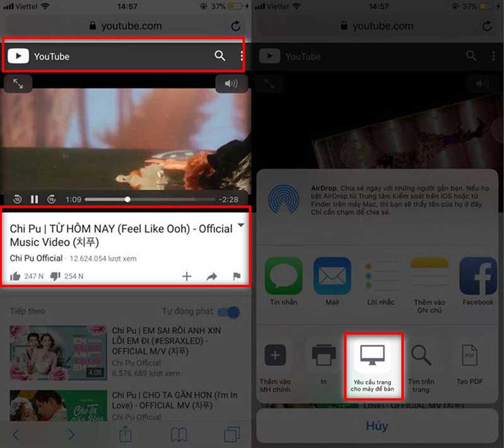Skip the video forward 15 seconds
This screenshot has width=504, height=448.
[x=52, y=199]
